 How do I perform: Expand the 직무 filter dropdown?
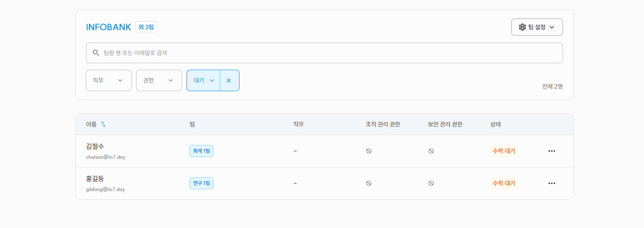coord(109,80)
